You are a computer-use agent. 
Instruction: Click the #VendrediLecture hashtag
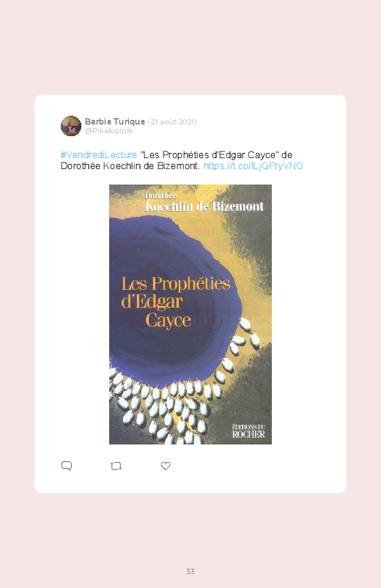[99, 155]
